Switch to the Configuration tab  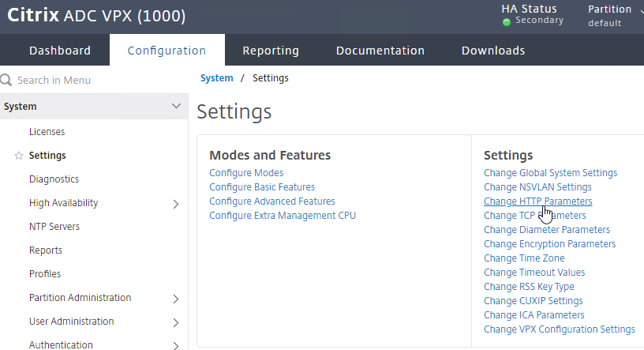click(167, 51)
